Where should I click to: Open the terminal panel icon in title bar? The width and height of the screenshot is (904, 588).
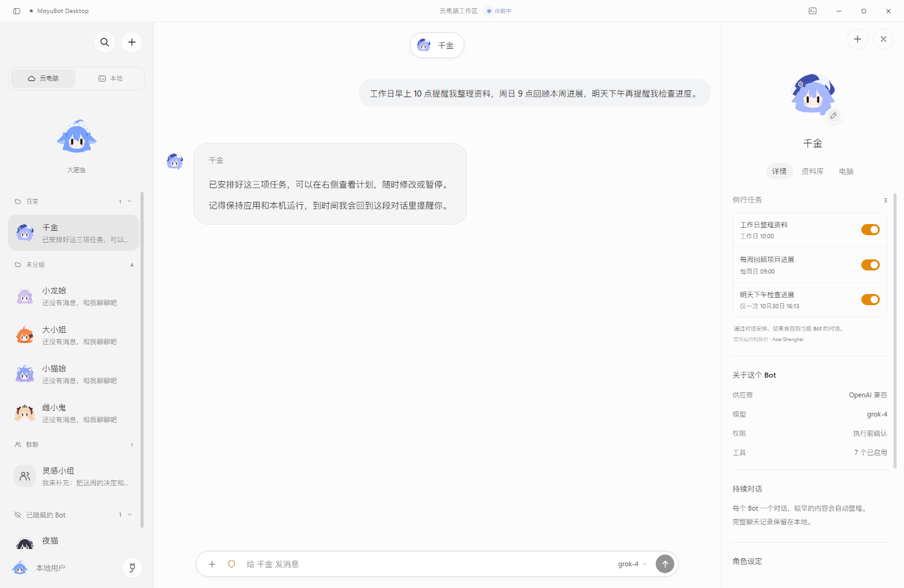pos(812,11)
